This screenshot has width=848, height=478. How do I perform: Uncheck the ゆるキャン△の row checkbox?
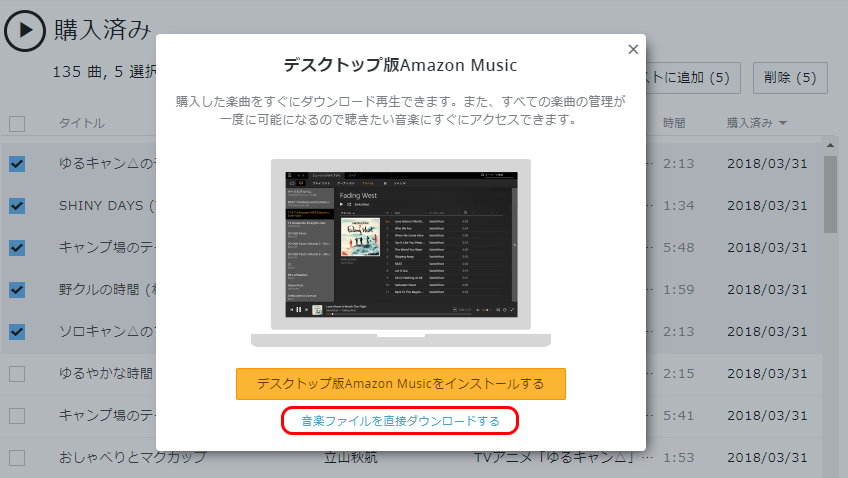tap(17, 164)
